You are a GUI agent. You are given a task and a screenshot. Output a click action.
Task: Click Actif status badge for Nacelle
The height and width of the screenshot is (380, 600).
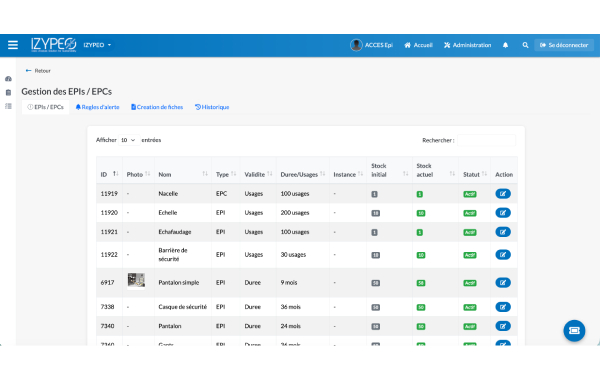coord(470,194)
